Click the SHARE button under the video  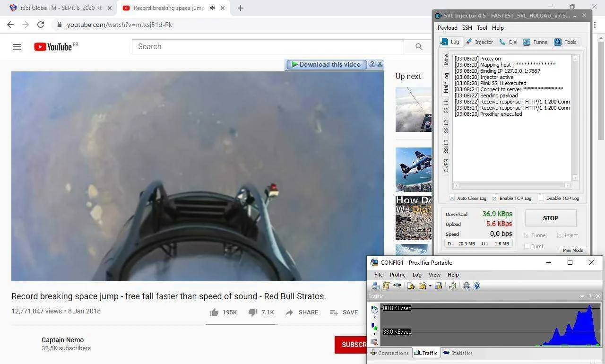coord(302,312)
